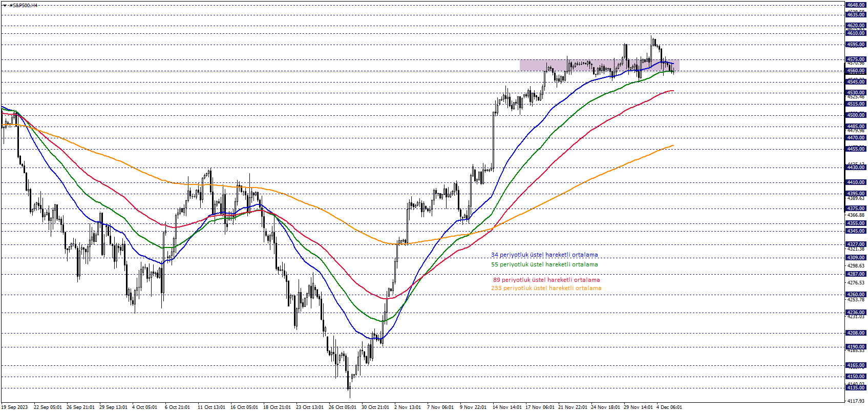Image resolution: width=868 pixels, height=413 pixels.
Task: Click the '11 Oct 13:01' time axis label
Action: [211, 407]
